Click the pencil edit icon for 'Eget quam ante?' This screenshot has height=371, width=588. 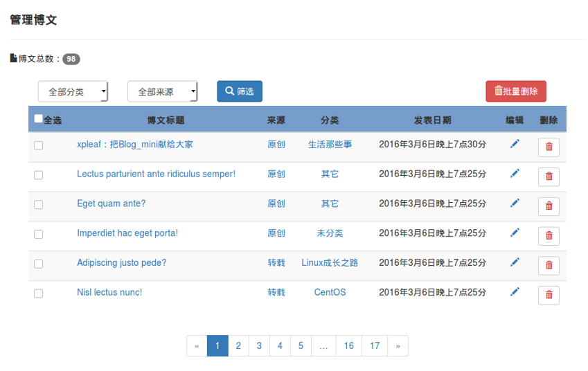(x=515, y=203)
